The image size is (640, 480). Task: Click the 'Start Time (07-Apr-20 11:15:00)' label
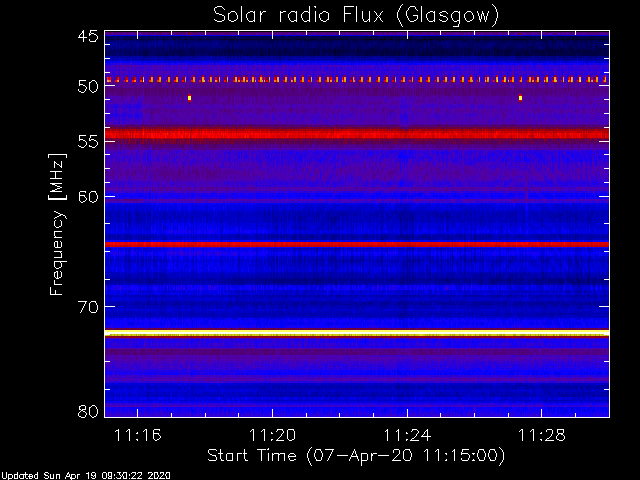(356, 456)
